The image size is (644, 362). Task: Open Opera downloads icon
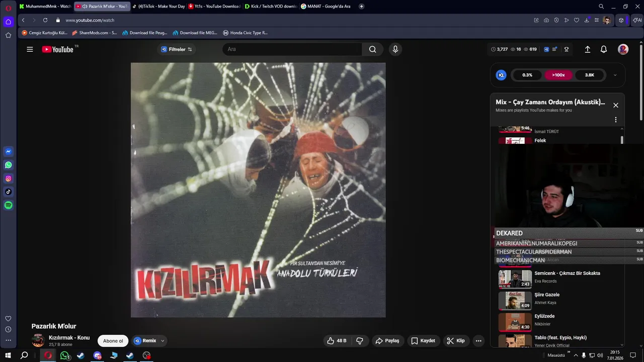tap(587, 20)
